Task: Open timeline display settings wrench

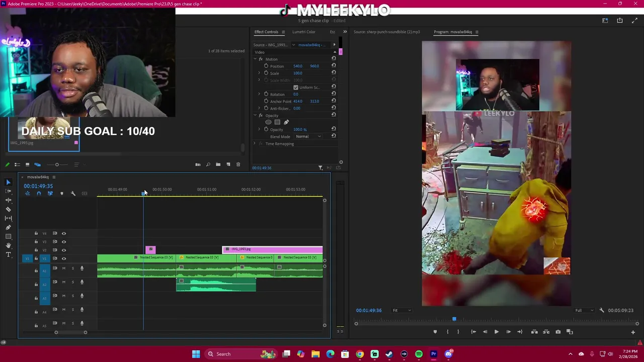Action: (x=73, y=194)
